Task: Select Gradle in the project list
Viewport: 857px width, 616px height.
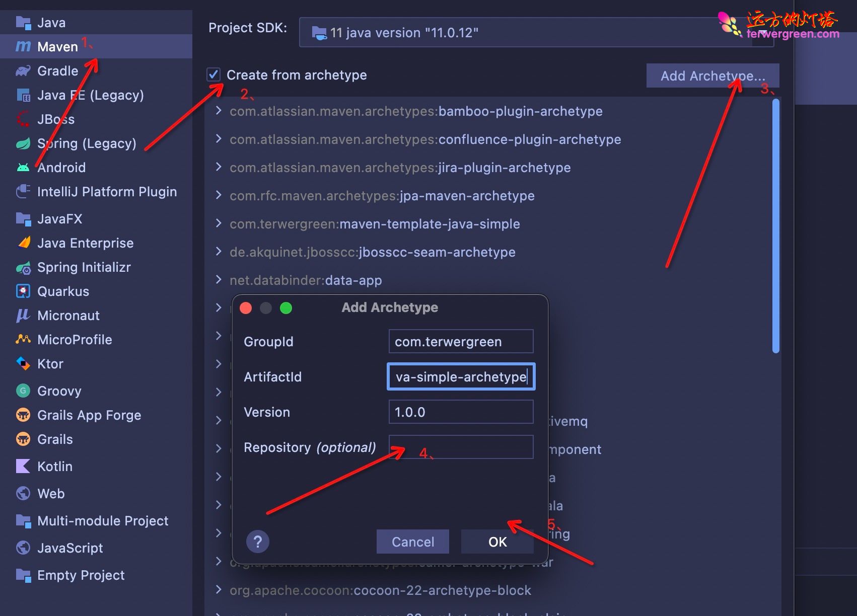Action: click(x=96, y=70)
